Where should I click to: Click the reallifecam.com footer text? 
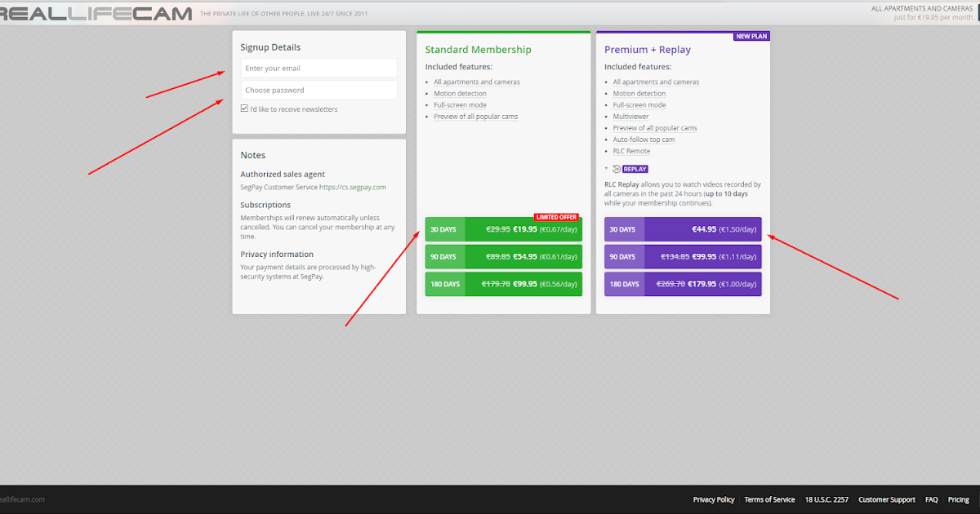click(22, 499)
